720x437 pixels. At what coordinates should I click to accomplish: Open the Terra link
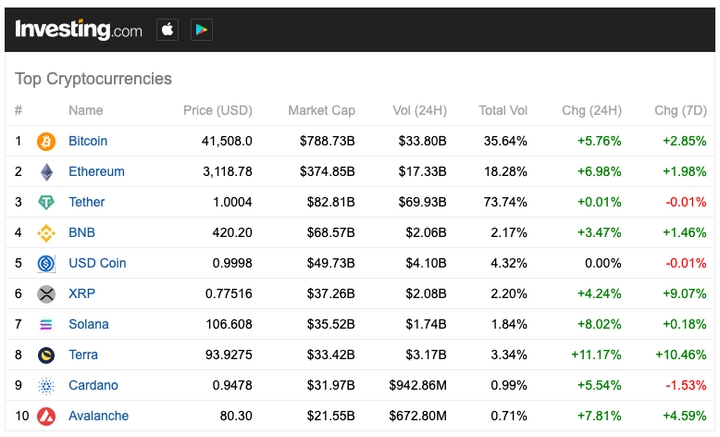click(83, 355)
